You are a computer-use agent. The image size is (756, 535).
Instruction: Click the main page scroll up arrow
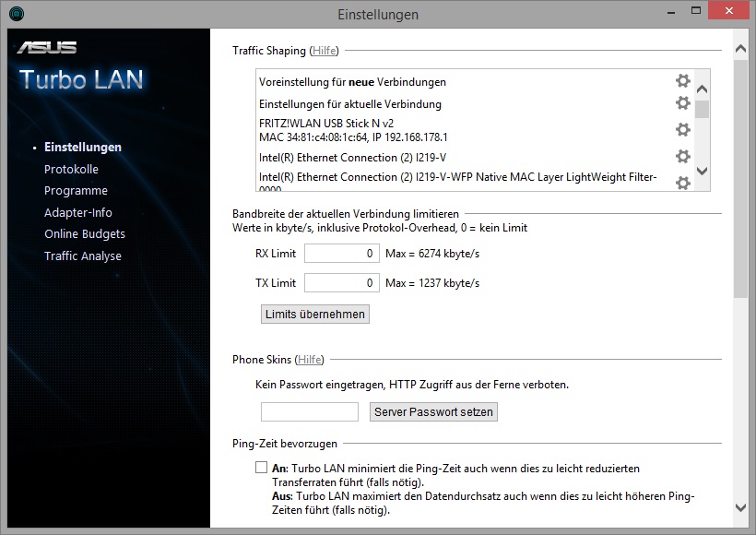(740, 49)
